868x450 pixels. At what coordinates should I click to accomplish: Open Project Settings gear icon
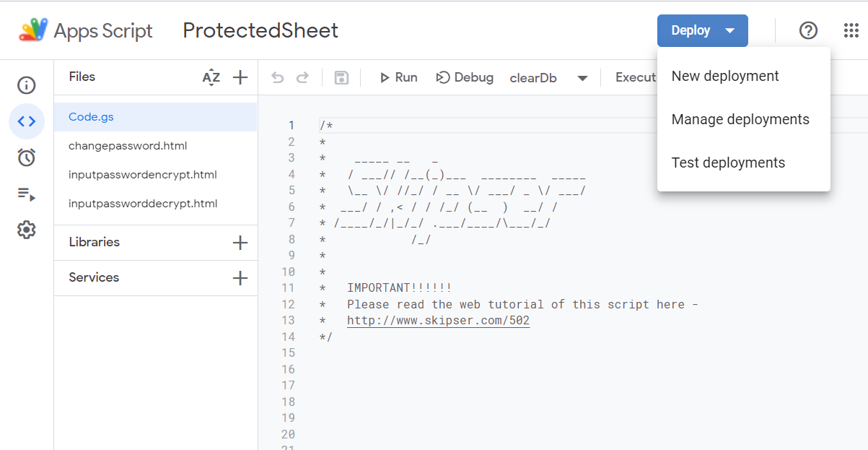(x=27, y=230)
